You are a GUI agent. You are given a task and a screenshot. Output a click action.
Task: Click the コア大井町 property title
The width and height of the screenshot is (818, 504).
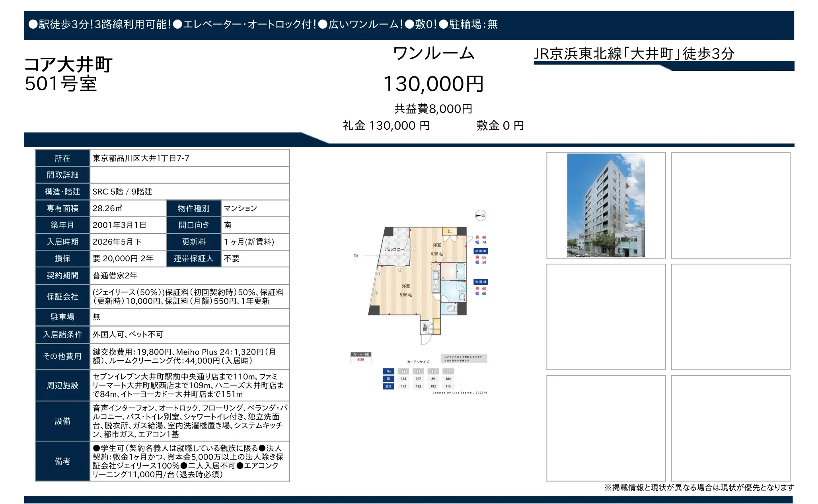(68, 64)
